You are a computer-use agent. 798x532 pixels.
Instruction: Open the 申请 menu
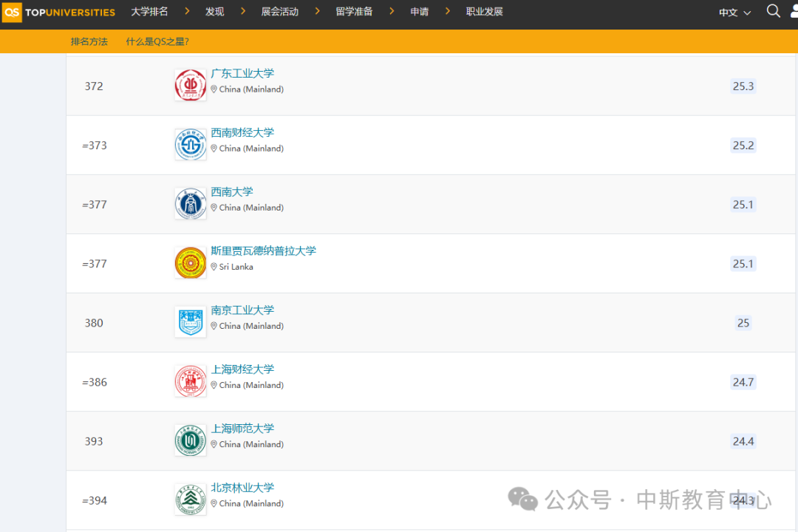click(x=420, y=12)
